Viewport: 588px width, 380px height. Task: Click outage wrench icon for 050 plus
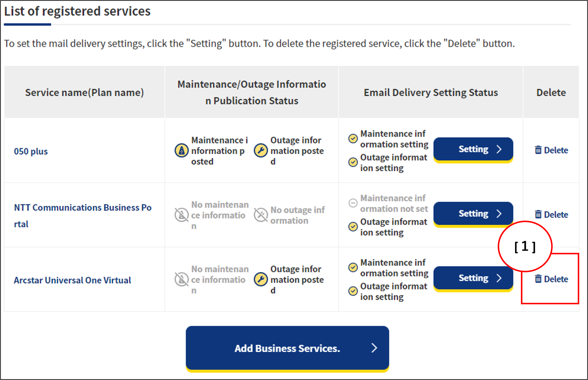pyautogui.click(x=261, y=150)
